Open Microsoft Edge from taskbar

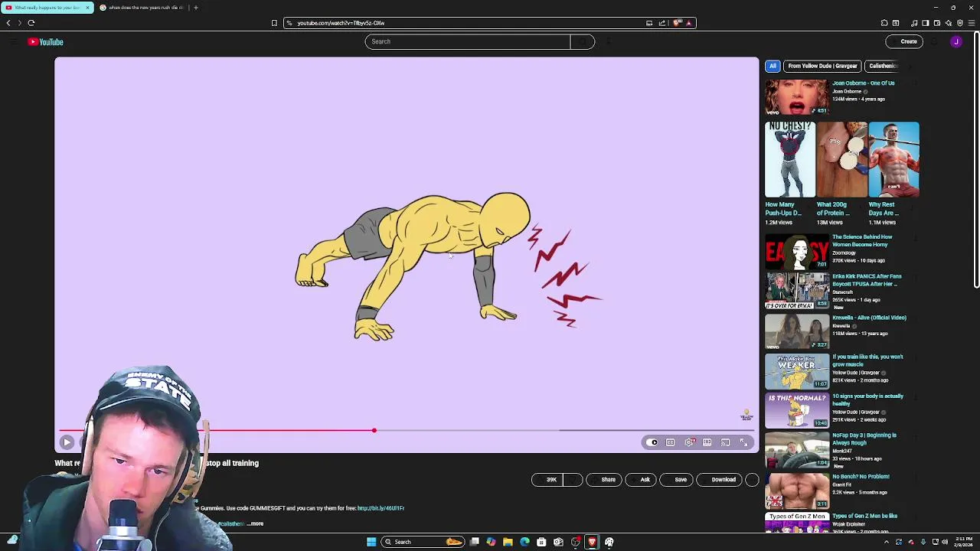pos(524,542)
